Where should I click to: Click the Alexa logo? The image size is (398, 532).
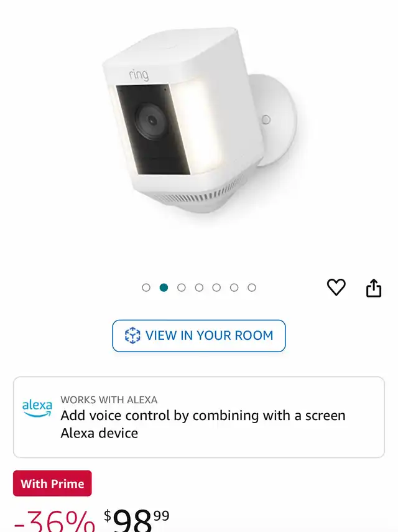click(x=37, y=408)
